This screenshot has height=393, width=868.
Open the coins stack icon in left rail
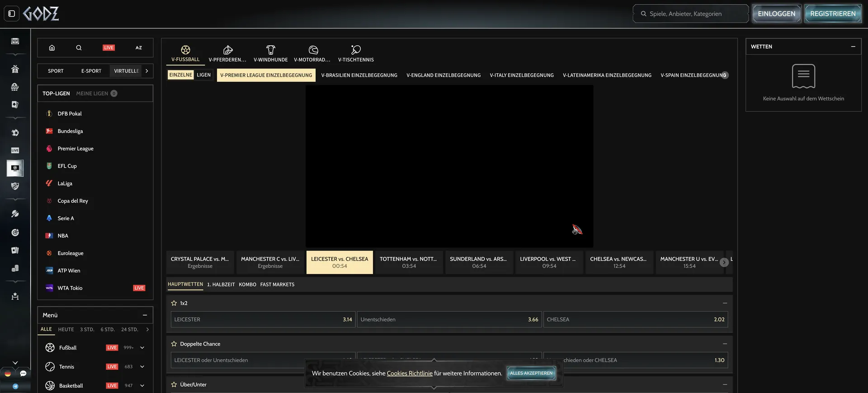tap(15, 268)
